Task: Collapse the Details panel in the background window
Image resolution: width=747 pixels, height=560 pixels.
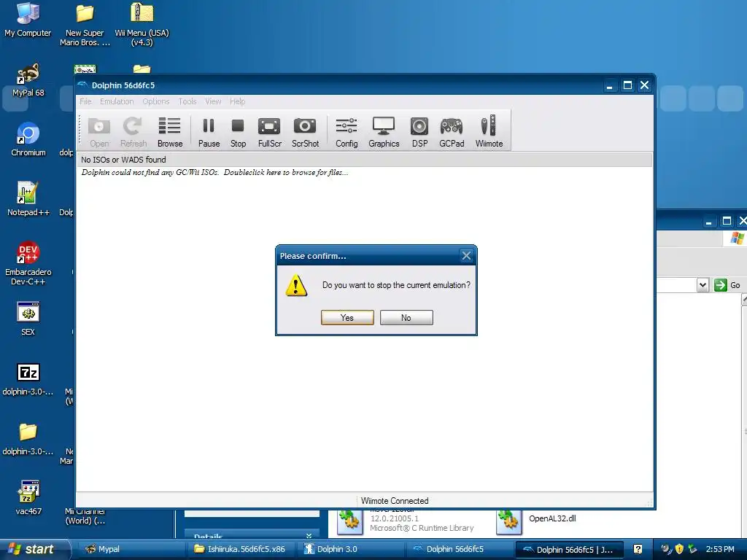Action: (x=309, y=536)
